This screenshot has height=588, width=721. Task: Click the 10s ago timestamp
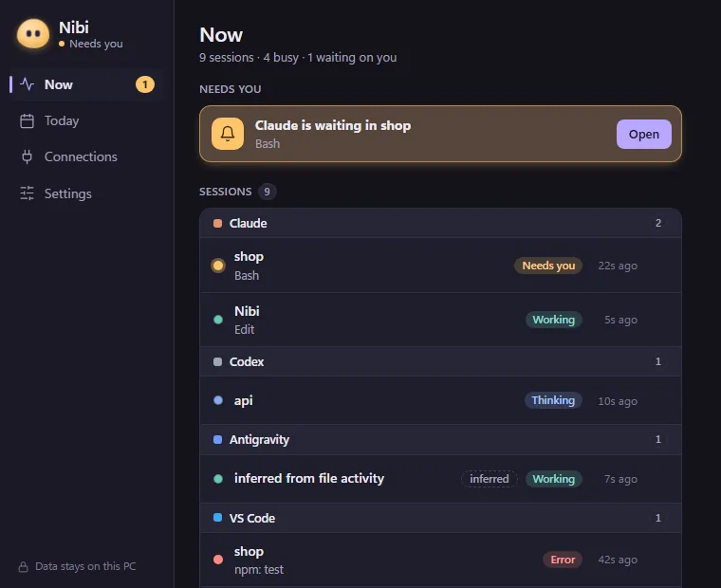618,401
